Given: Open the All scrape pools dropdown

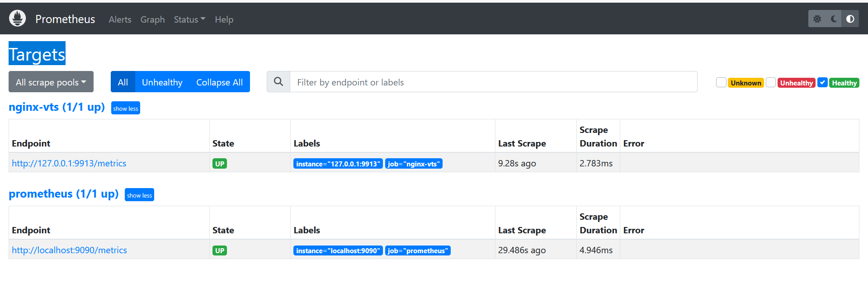Looking at the screenshot, I should [51, 82].
